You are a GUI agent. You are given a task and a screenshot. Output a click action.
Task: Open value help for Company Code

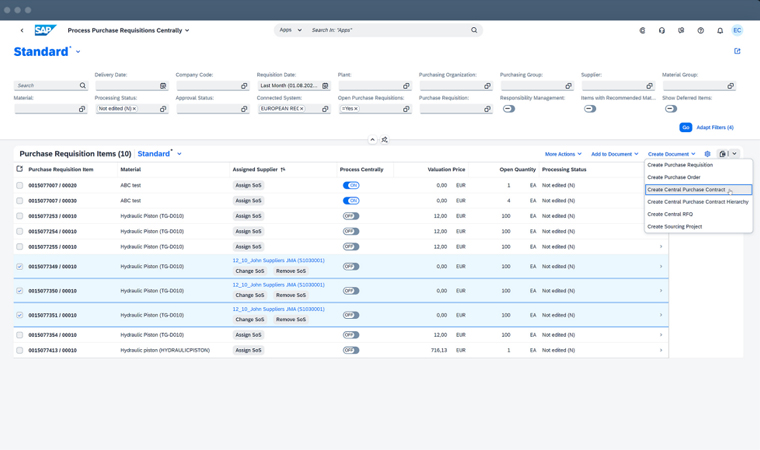click(x=244, y=86)
